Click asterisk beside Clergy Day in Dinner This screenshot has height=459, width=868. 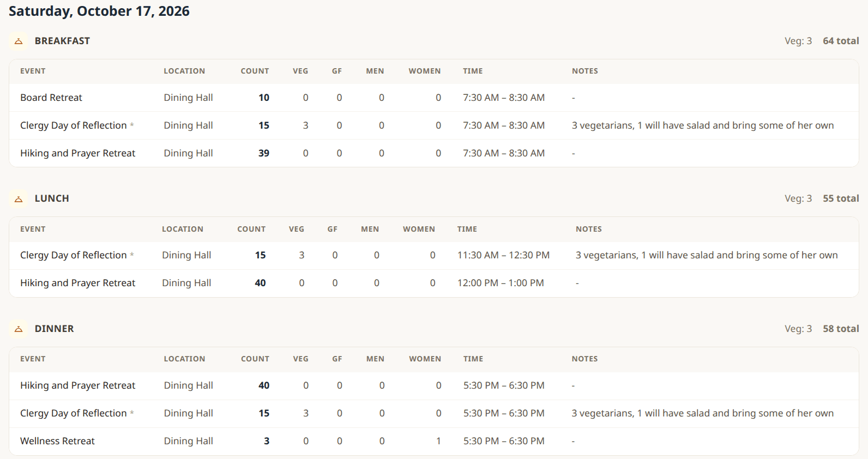132,413
